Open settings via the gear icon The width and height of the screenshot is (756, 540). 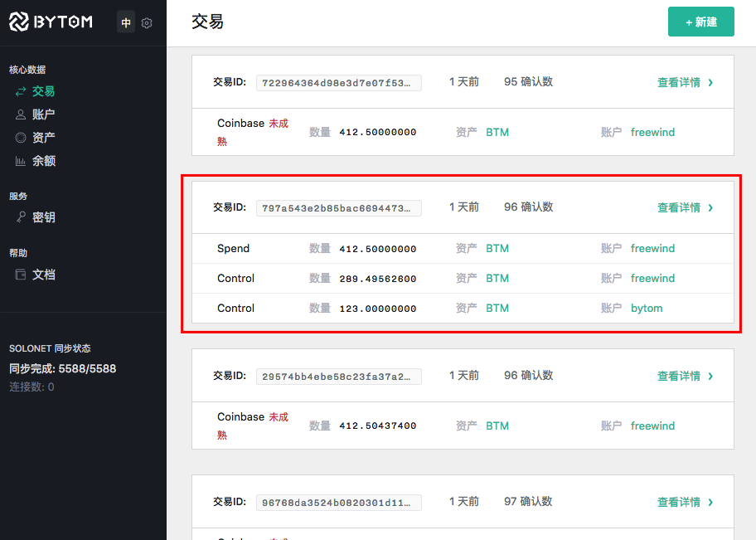[x=147, y=22]
